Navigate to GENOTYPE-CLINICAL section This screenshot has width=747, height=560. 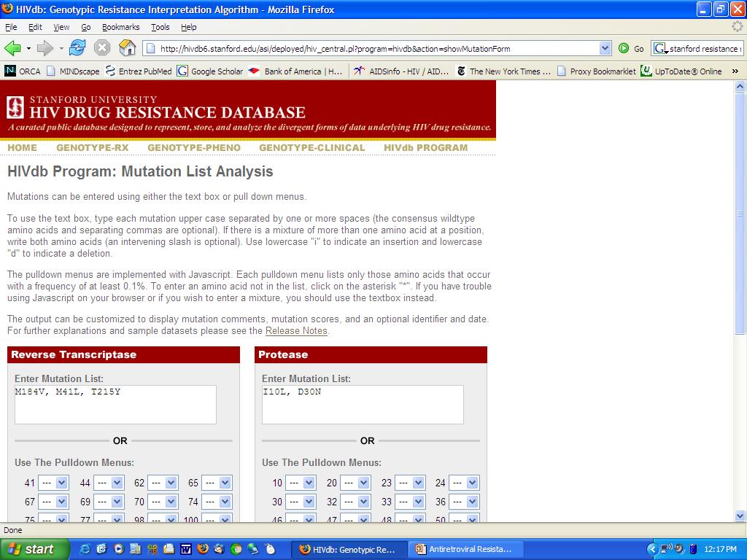point(312,147)
